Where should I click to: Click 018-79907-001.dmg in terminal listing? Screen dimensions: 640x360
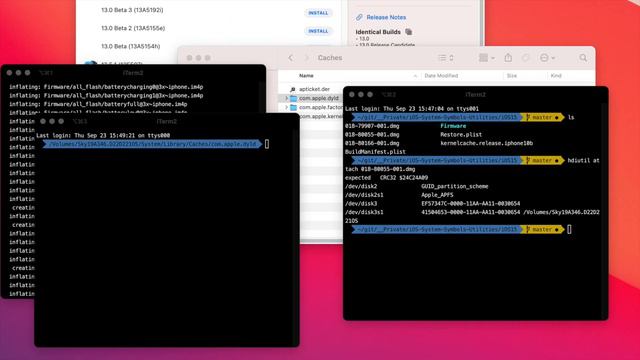[372, 126]
